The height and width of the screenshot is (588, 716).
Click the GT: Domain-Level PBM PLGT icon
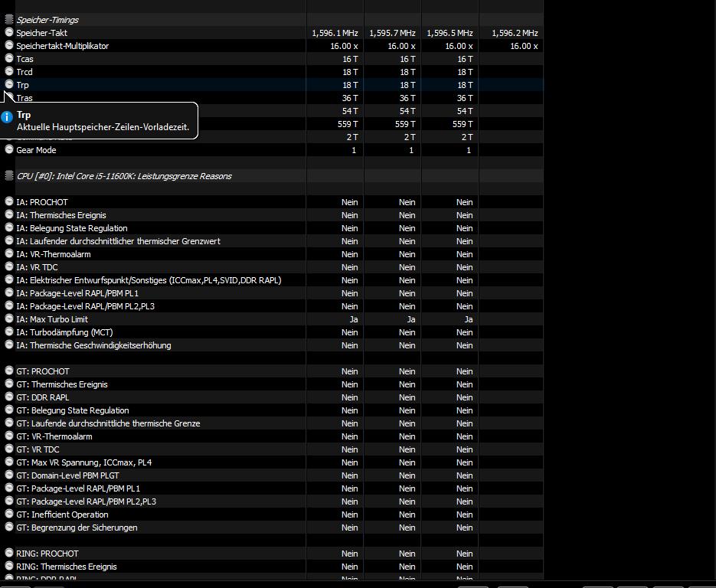(9, 475)
